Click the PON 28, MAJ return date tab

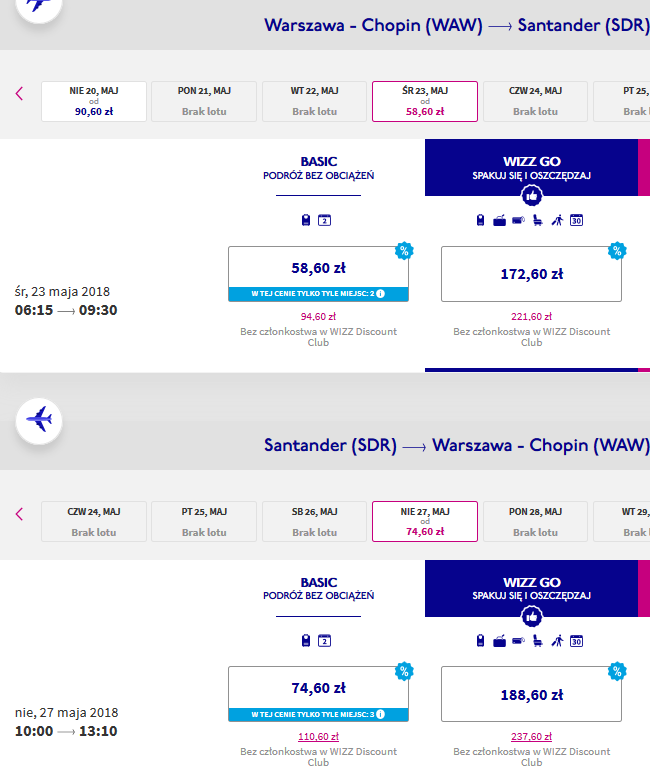535,522
